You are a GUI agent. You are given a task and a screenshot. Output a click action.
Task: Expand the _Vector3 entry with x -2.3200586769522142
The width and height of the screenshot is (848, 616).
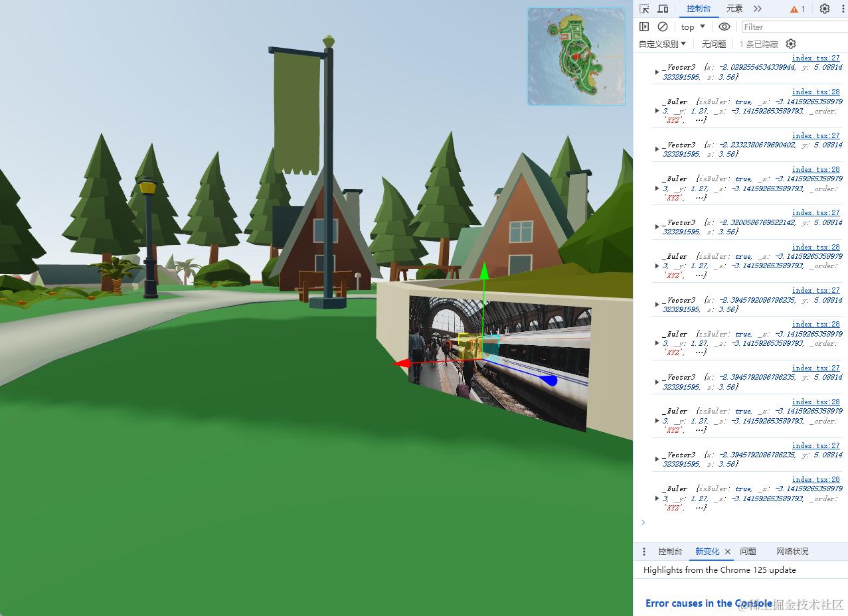[x=657, y=227]
